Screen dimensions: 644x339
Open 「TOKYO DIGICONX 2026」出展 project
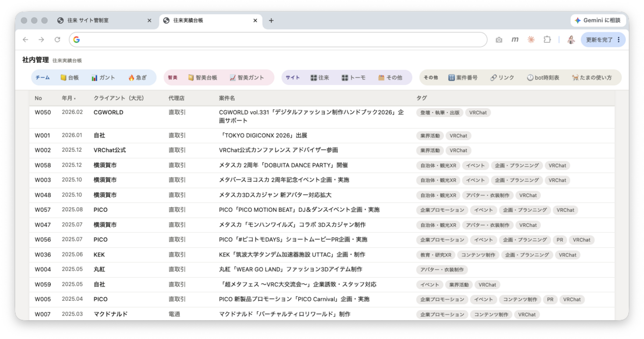(264, 136)
